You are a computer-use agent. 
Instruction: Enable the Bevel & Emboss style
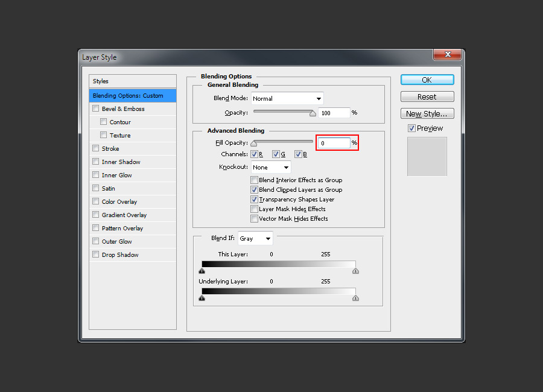click(x=95, y=109)
